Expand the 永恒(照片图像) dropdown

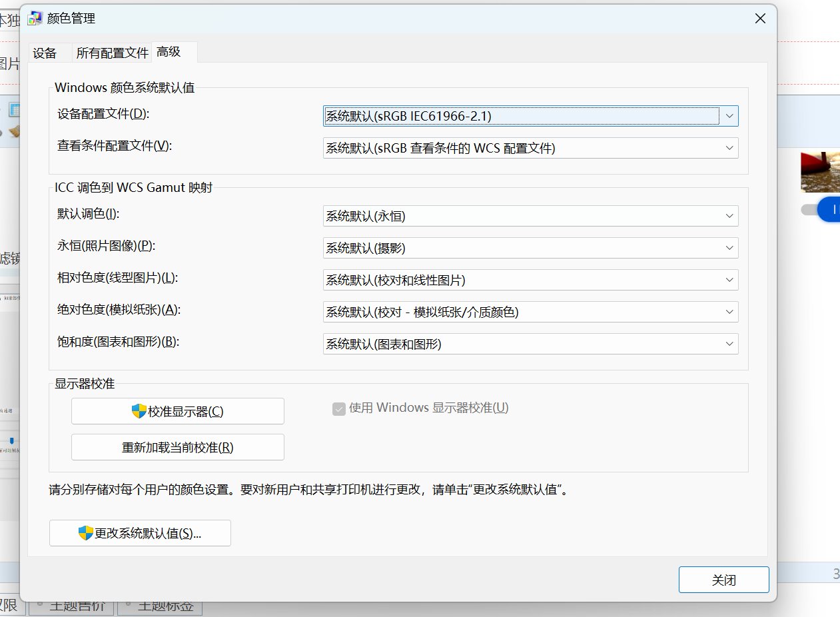tap(531, 248)
